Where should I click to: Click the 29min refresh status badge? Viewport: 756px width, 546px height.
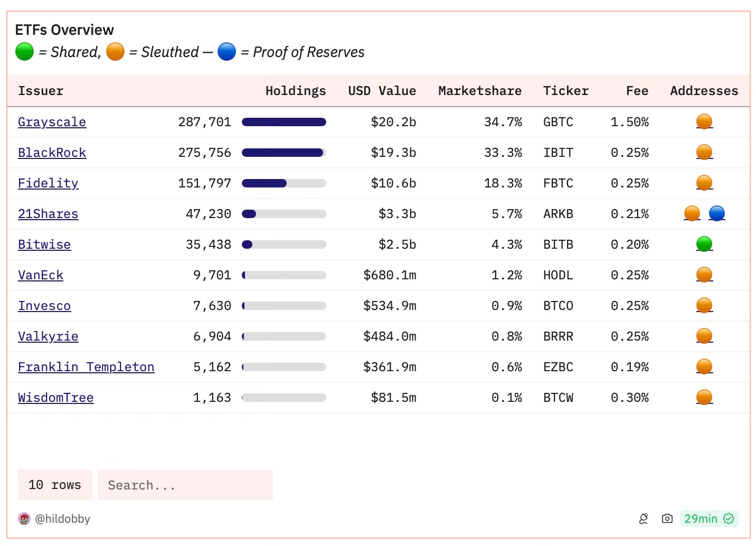click(x=709, y=519)
